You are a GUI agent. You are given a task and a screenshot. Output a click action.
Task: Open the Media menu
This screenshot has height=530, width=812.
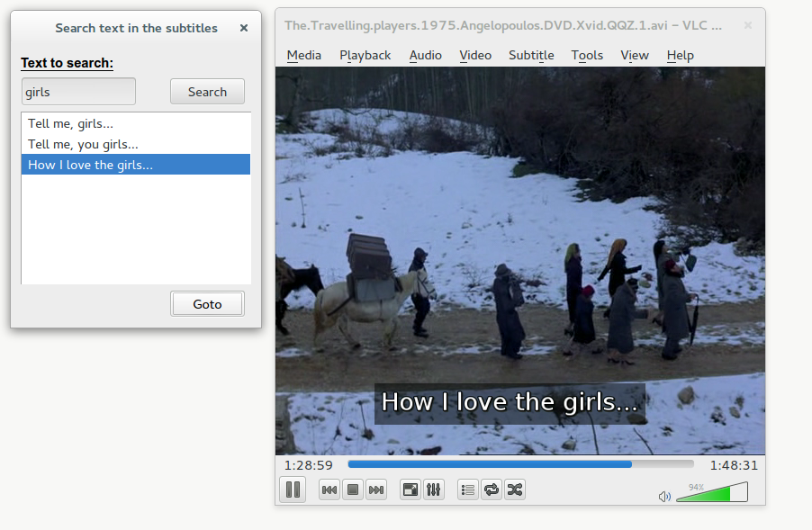tap(304, 56)
